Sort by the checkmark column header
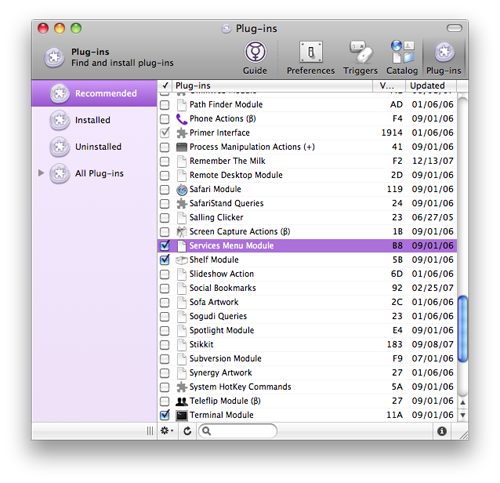500x483 pixels. (x=165, y=86)
